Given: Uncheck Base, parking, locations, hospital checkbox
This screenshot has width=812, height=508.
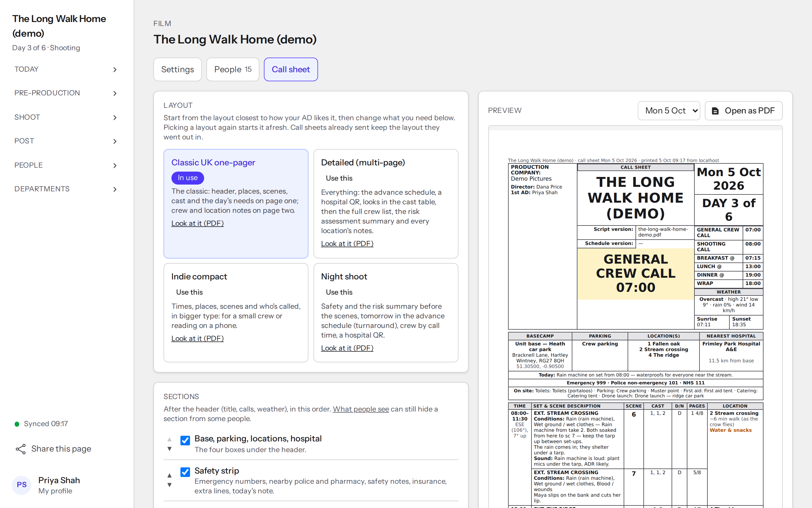Looking at the screenshot, I should tap(185, 440).
